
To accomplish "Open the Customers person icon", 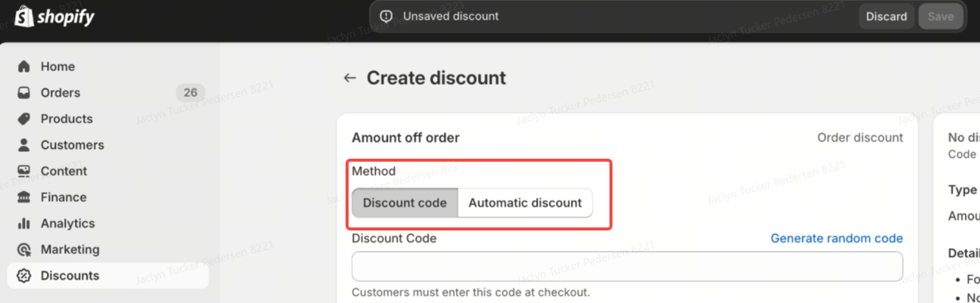I will point(24,145).
